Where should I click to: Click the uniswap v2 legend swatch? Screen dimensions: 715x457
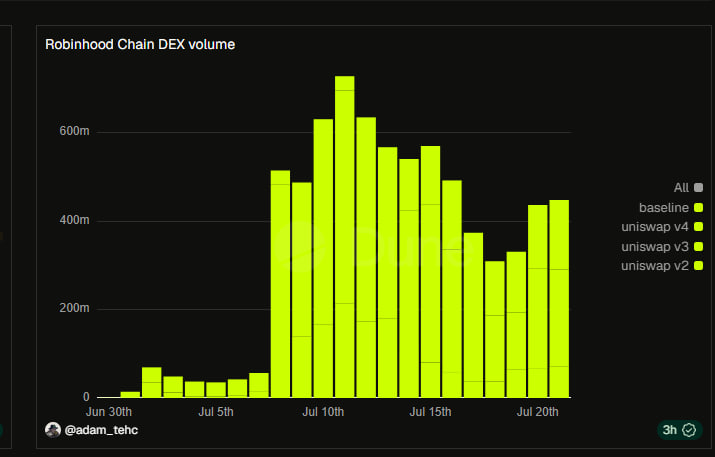(698, 265)
